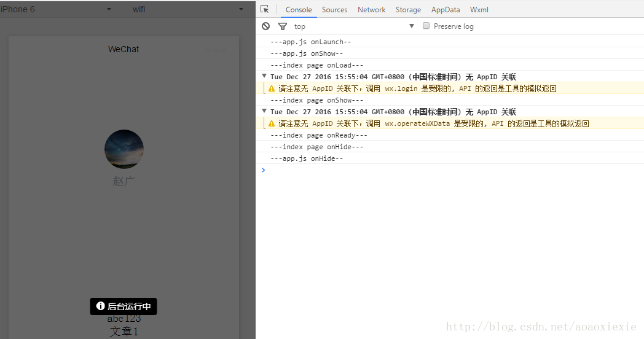Click the console input prompt line

[450, 170]
